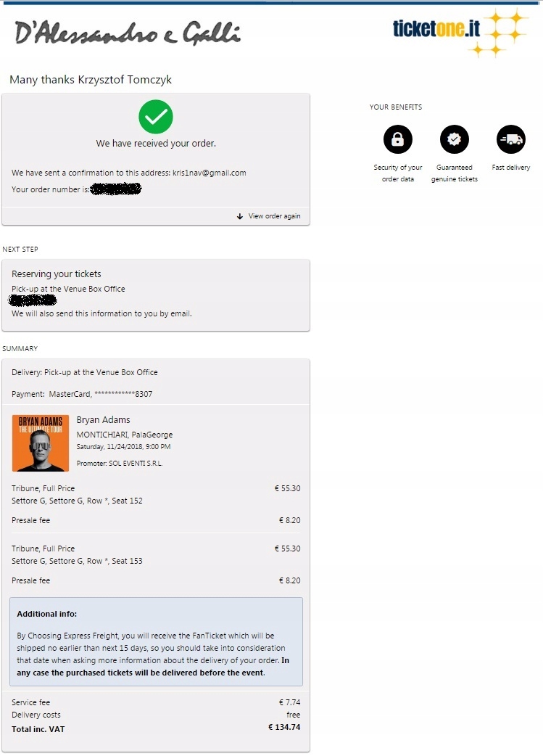This screenshot has width=543, height=756.
Task: Click the fast delivery truck icon
Action: 511,140
